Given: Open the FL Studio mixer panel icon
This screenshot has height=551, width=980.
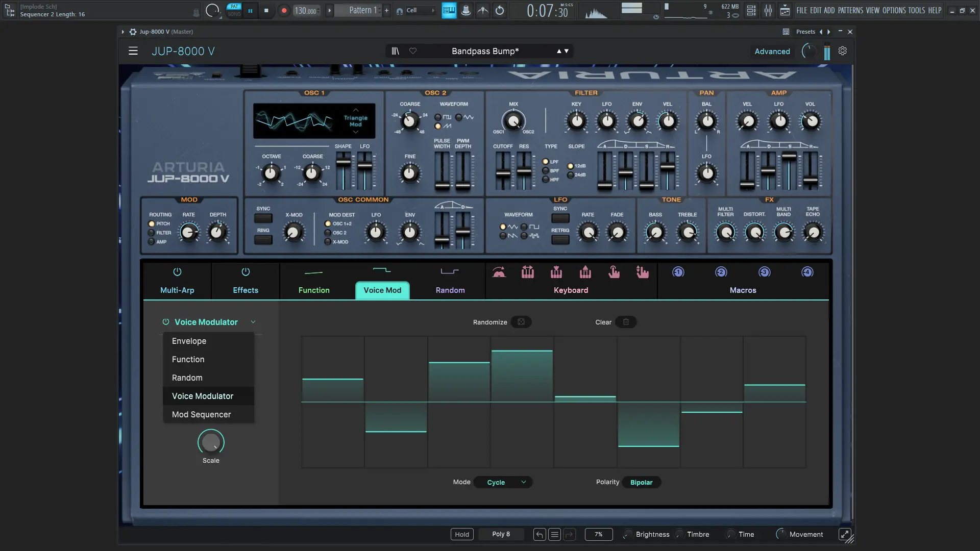Looking at the screenshot, I should pyautogui.click(x=768, y=10).
